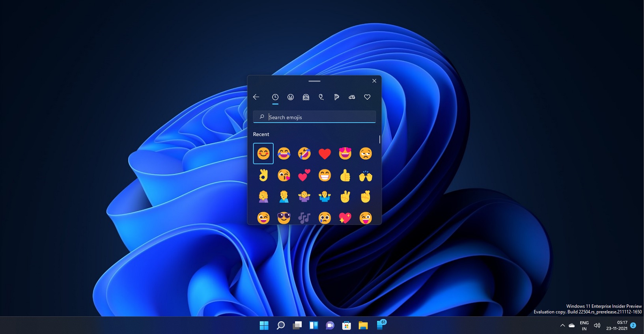
Task: Insert the crying face with tear emoji
Action: point(325,217)
